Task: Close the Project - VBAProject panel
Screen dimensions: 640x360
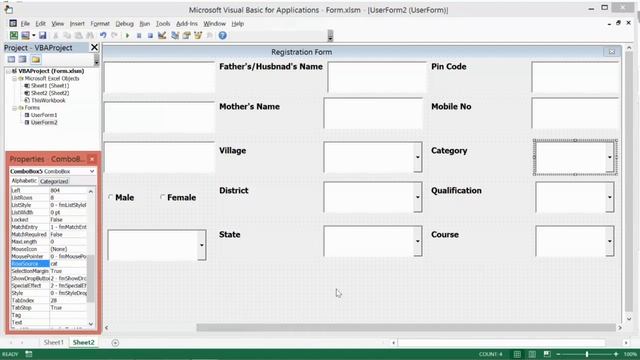Action: coord(94,47)
